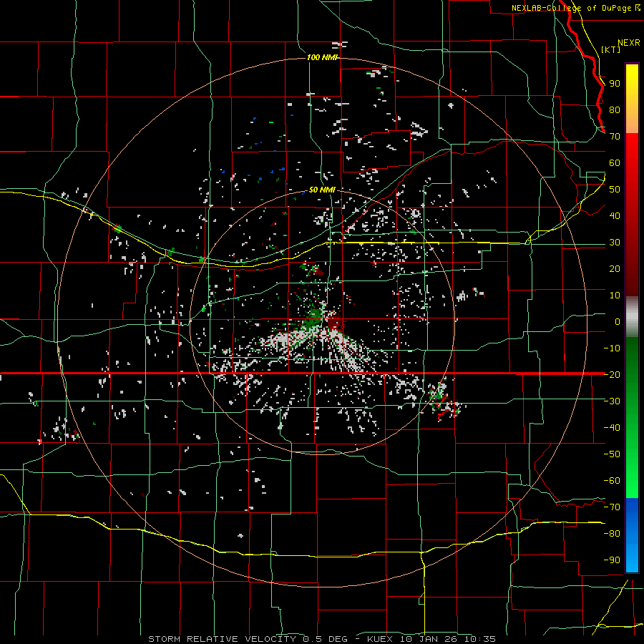
Task: Click the 90 knot value on the velocity scale
Action: click(x=615, y=84)
